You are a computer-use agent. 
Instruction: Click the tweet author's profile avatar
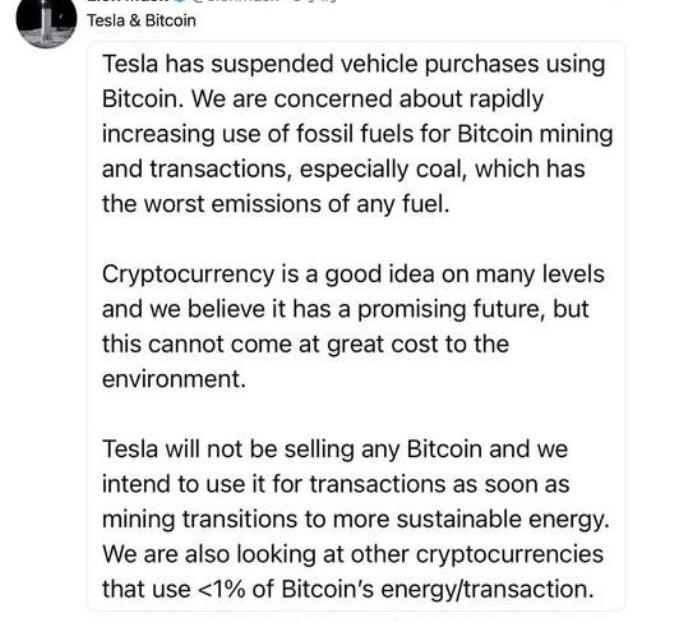coord(46,22)
